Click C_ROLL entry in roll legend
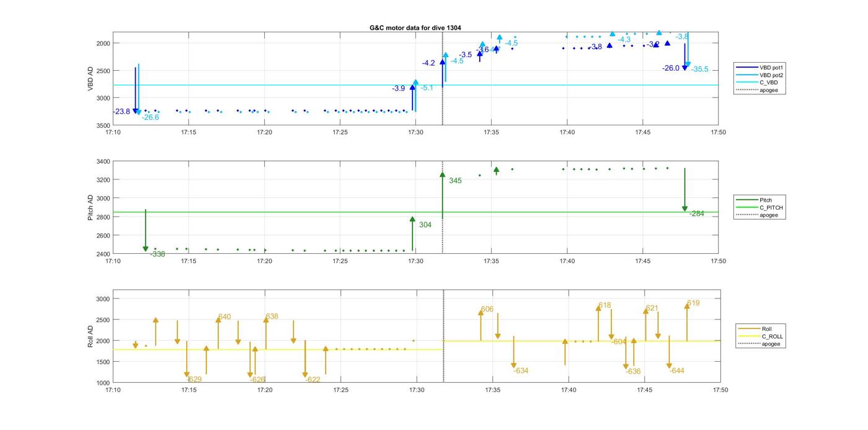The height and width of the screenshot is (430, 868). coord(772,336)
